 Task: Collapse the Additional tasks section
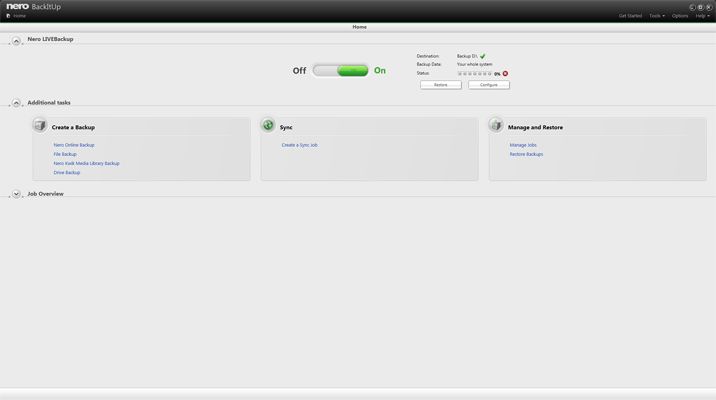[x=16, y=103]
